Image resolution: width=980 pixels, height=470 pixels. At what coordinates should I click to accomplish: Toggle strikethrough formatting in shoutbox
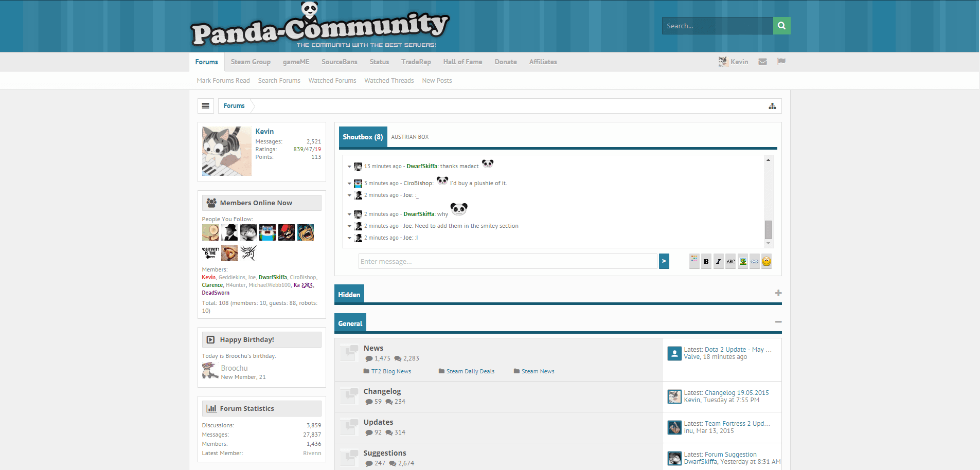tap(730, 261)
